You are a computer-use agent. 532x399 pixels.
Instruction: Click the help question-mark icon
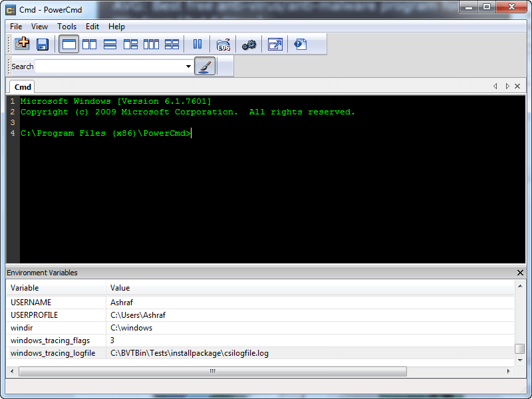pos(301,45)
